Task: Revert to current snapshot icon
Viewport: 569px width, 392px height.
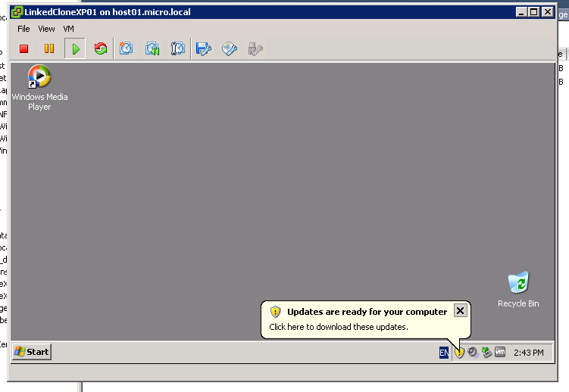Action: tap(152, 48)
